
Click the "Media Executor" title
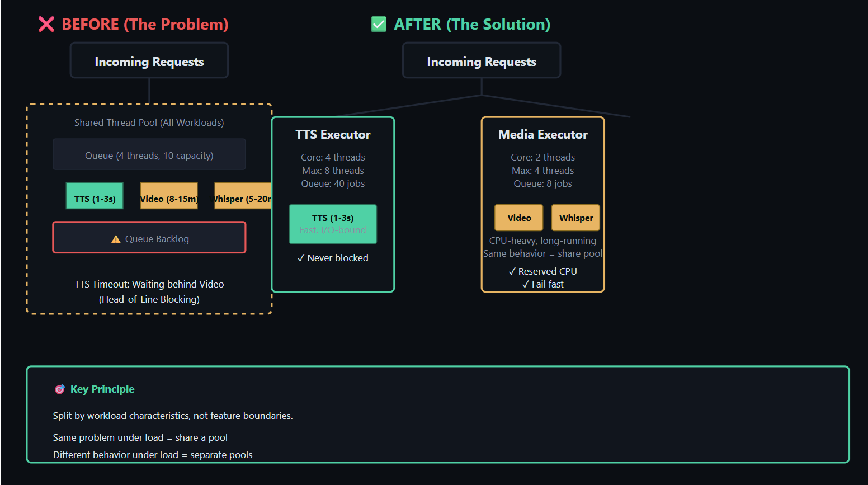[543, 135]
